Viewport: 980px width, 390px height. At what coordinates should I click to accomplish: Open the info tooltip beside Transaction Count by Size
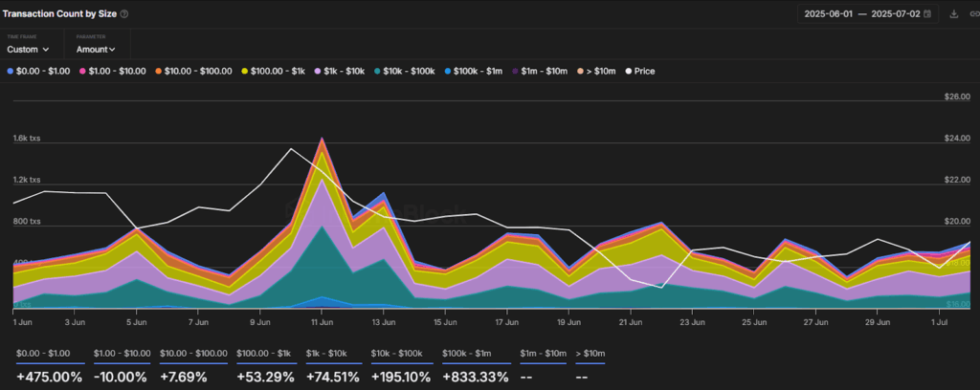pos(124,13)
